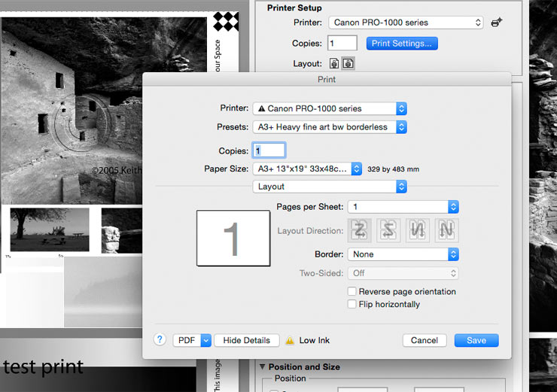Click the tree landscape thumbnail in test print

50,229
